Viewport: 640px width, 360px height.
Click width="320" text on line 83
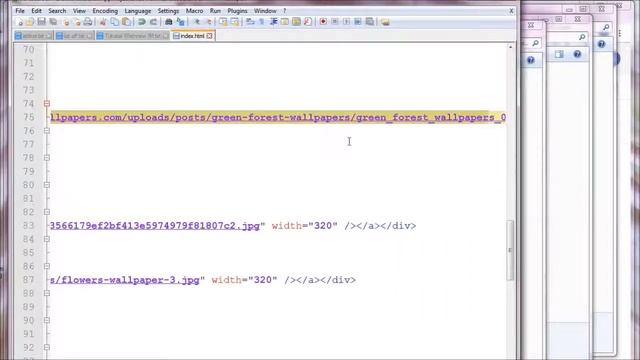[x=304, y=226]
